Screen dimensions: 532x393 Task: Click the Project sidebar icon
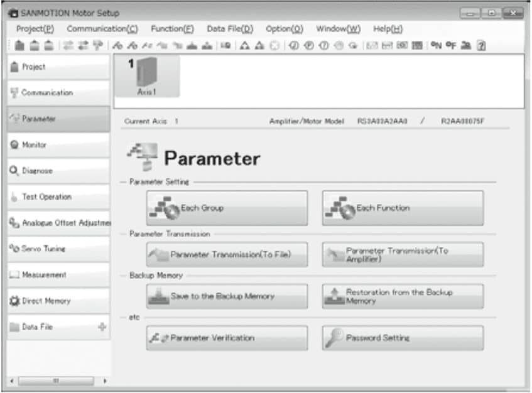14,67
